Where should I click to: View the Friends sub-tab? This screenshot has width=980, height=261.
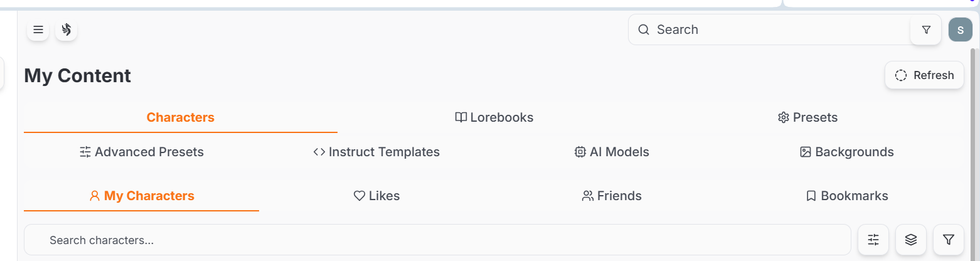click(x=612, y=196)
